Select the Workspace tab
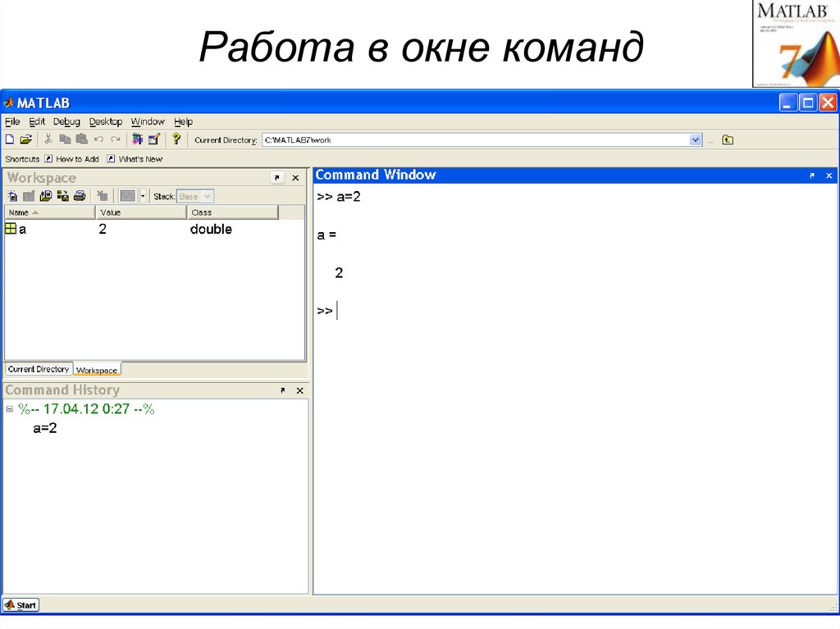This screenshot has width=840, height=629. 97,370
